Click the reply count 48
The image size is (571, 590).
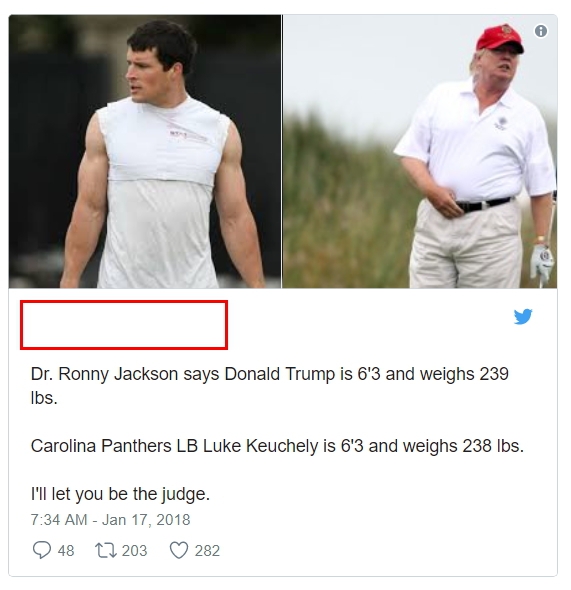(66, 551)
